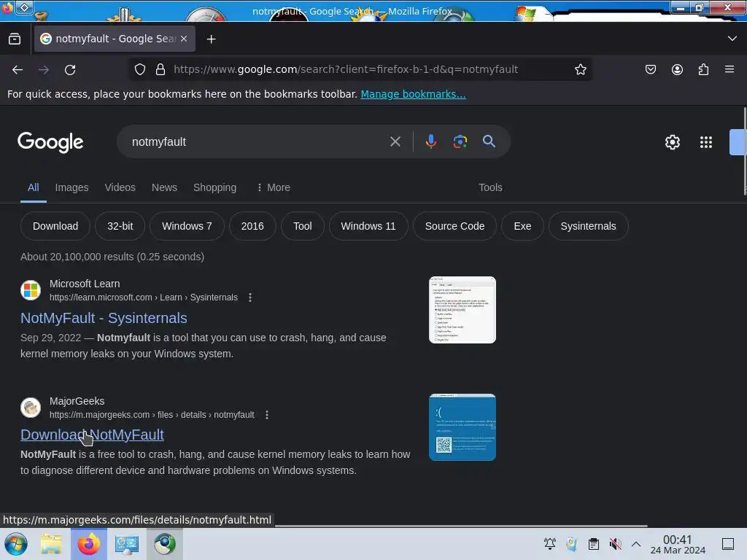Image resolution: width=747 pixels, height=560 pixels.
Task: Click the MajorGeeks site name text
Action: (77, 402)
